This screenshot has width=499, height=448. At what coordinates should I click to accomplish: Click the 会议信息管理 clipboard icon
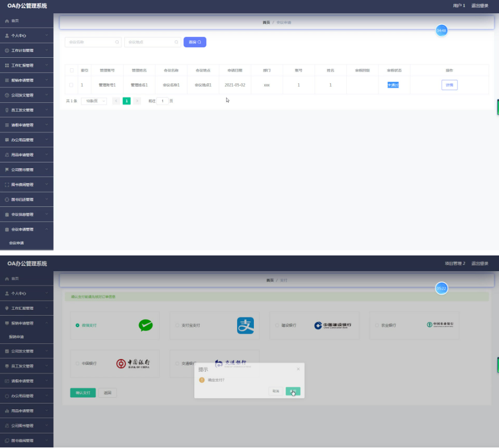pos(7,214)
